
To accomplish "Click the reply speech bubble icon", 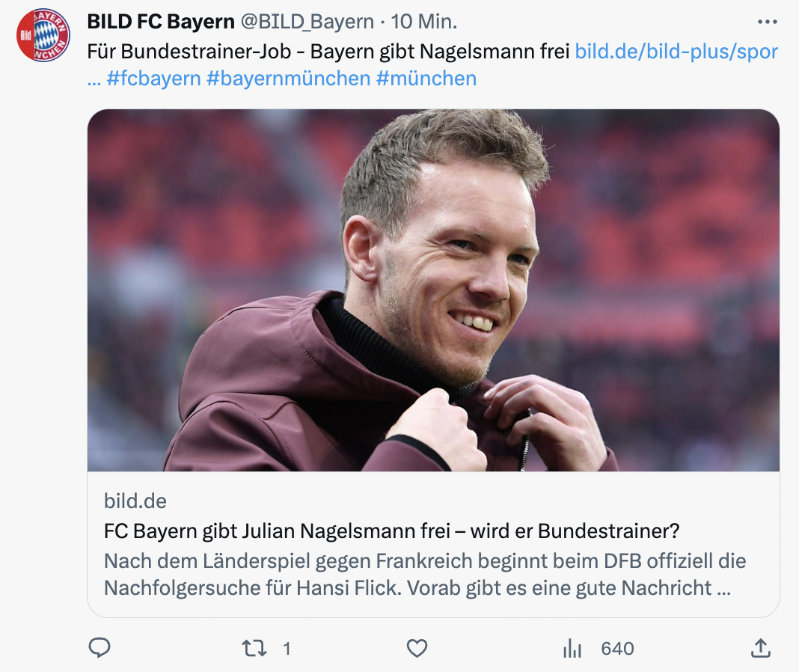I will click(100, 648).
